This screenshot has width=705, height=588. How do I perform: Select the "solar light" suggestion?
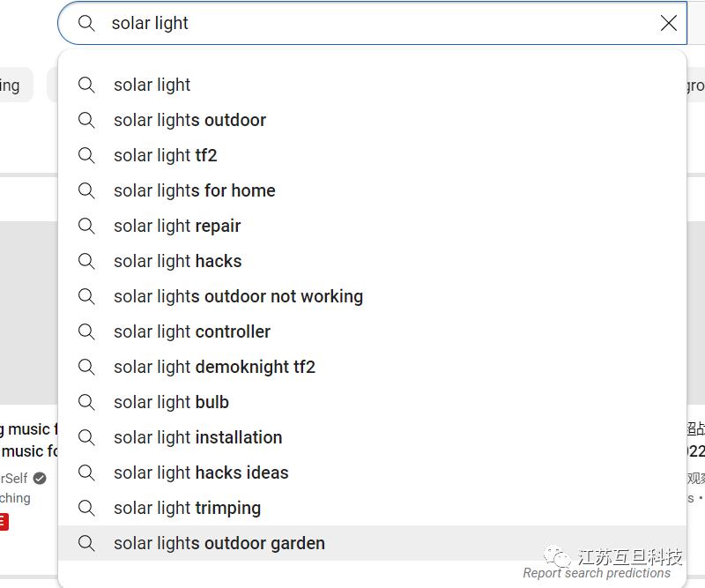pyautogui.click(x=152, y=85)
